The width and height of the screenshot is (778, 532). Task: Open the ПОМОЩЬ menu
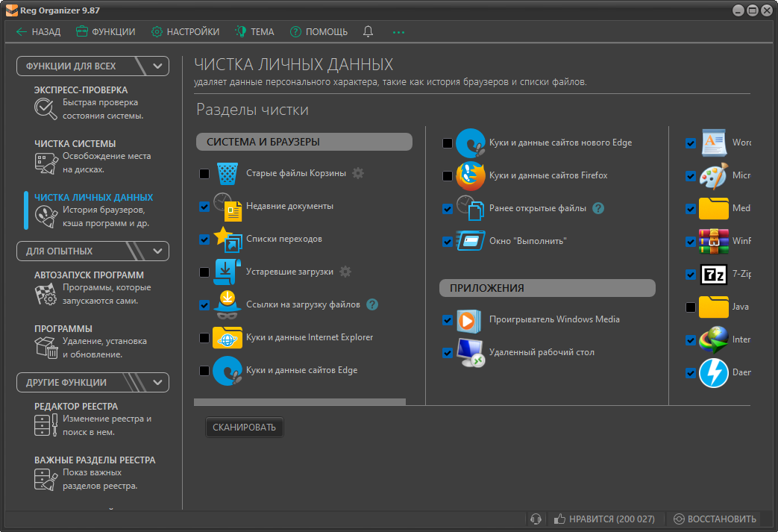[319, 32]
